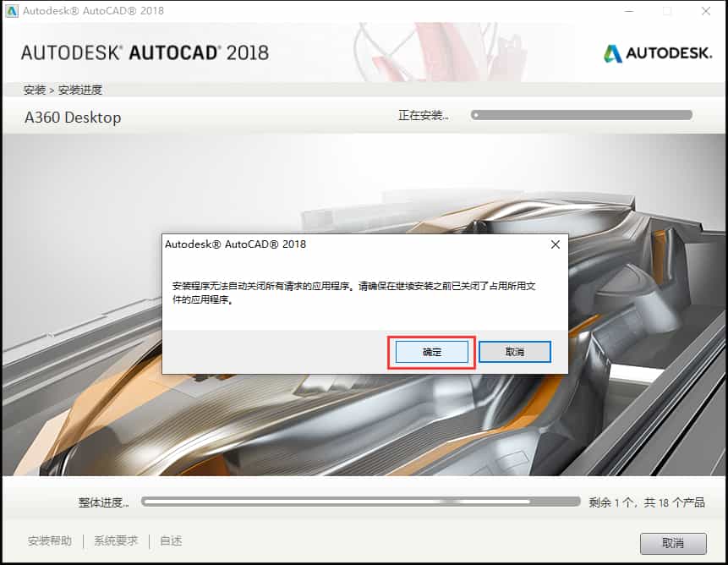Click the Autodesk AutoCAD 2018 dialog title
The image size is (728, 565).
click(x=235, y=244)
